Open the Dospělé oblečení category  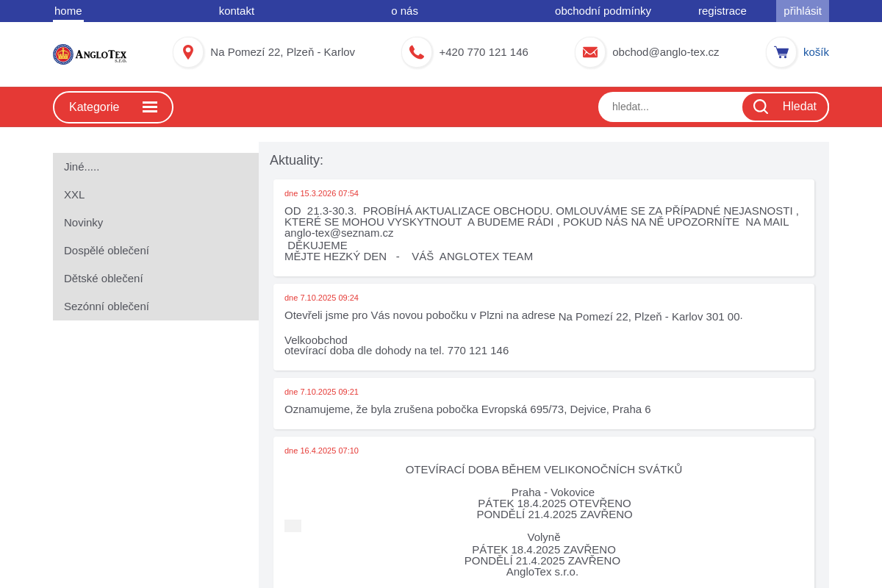pos(107,251)
